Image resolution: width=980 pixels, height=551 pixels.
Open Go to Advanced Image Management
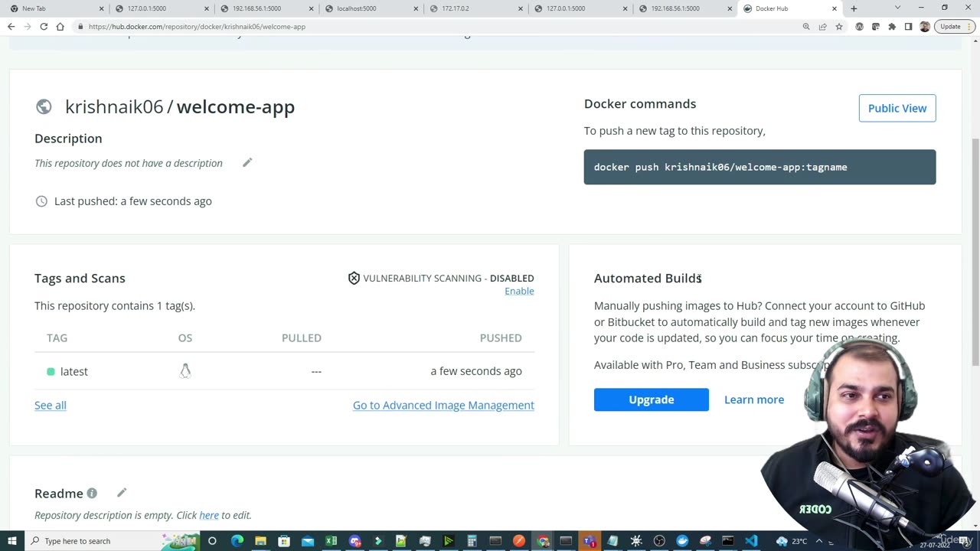(x=443, y=405)
